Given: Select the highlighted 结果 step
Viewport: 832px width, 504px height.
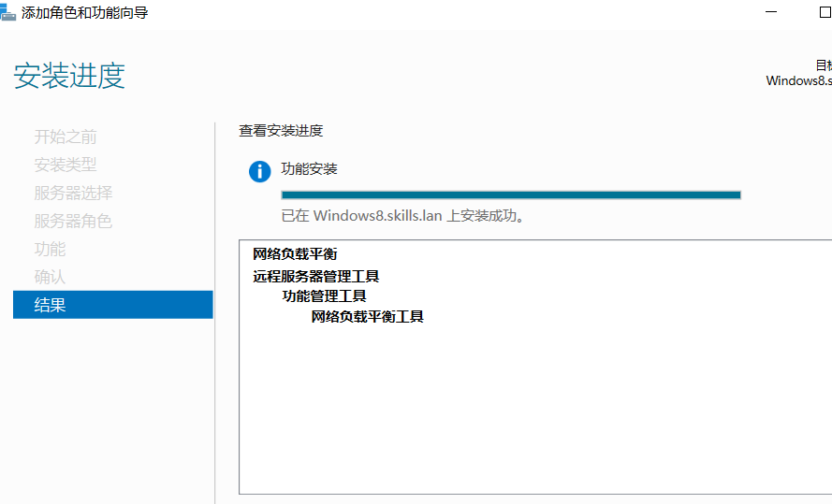Looking at the screenshot, I should [51, 305].
